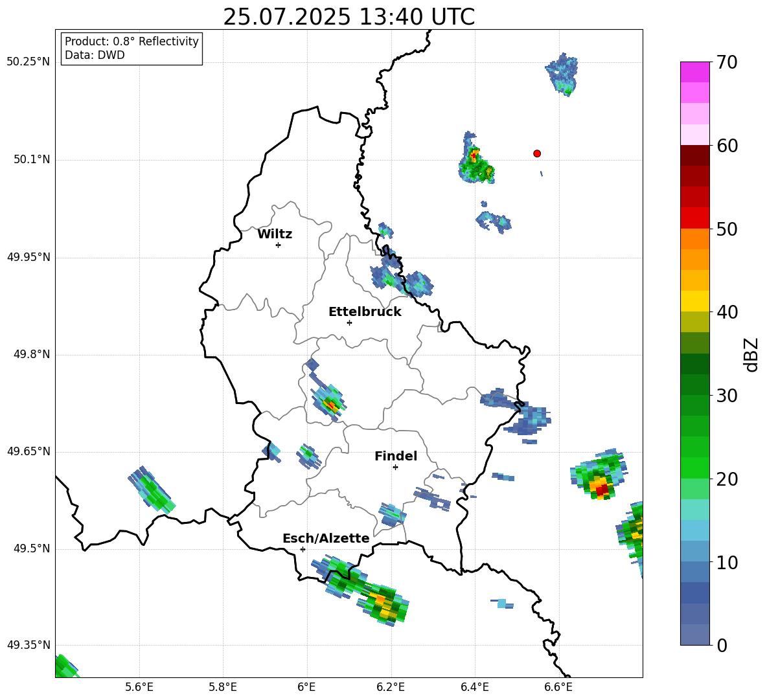This screenshot has width=767, height=700.
Task: Click the bright green colorbar segment near 20
Action: [694, 468]
